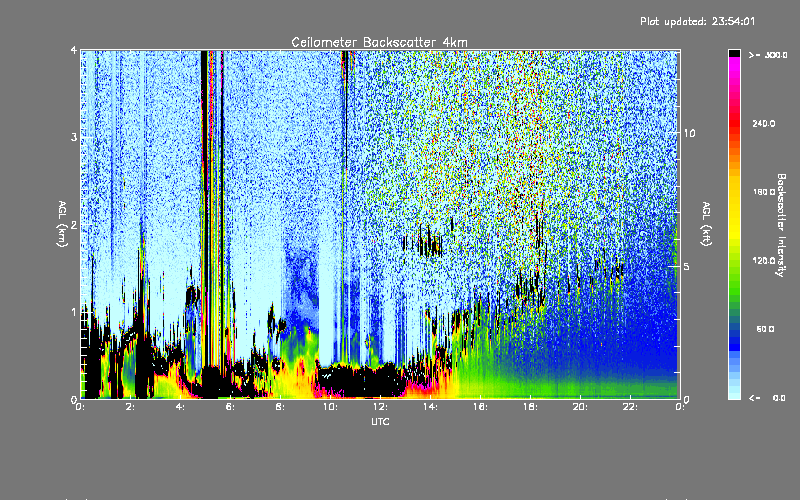Click the '>= 300.0' colorbar value
Viewport: 800px width, 500px height.
tap(768, 55)
